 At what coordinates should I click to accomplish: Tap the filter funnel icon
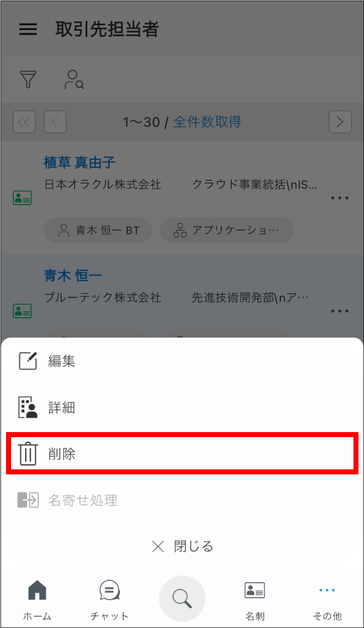(28, 80)
